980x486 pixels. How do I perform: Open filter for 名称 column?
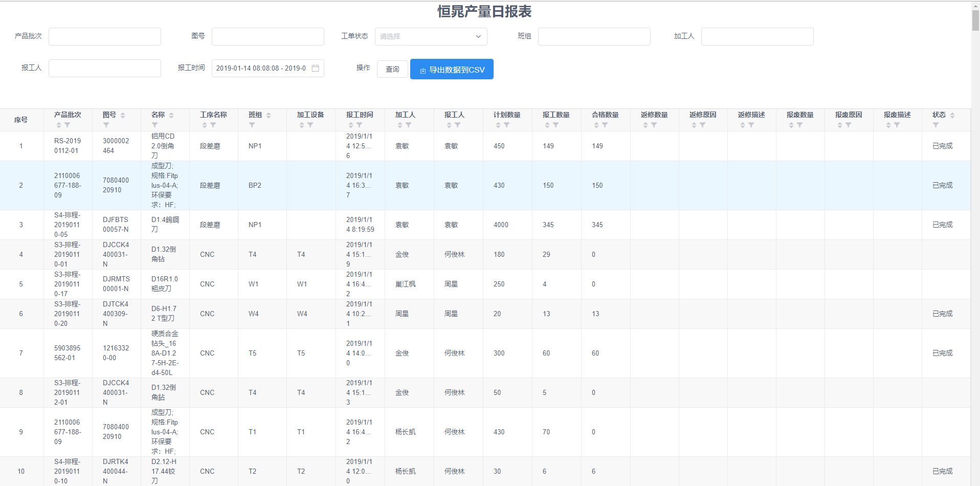coord(154,125)
